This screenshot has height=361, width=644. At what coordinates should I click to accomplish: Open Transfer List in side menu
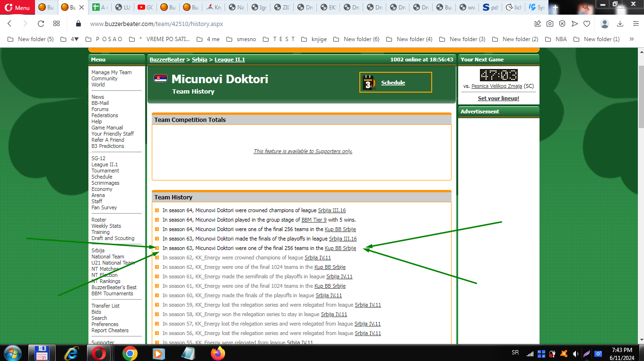(x=105, y=306)
